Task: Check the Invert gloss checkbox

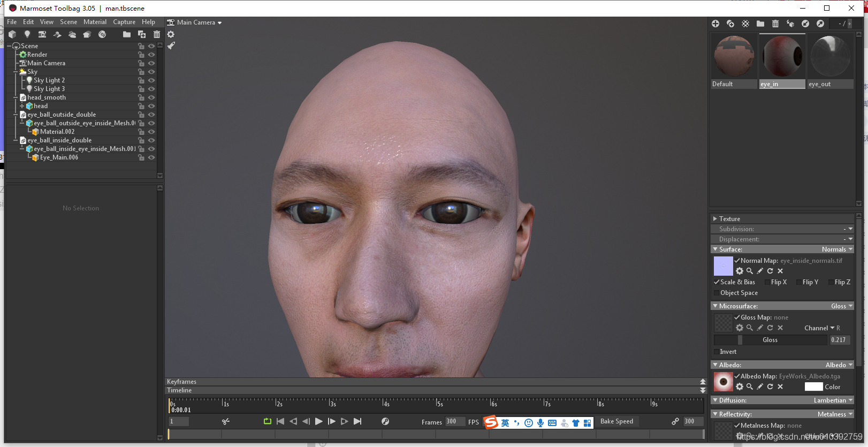Action: pyautogui.click(x=717, y=352)
